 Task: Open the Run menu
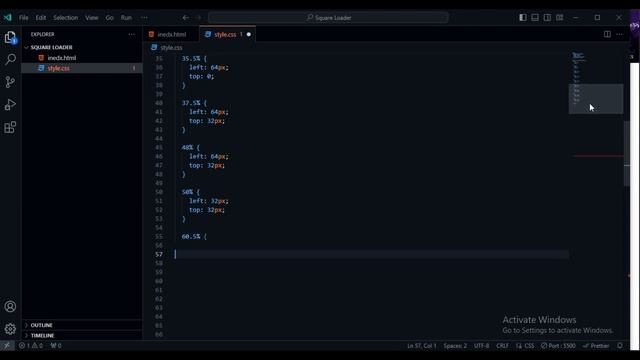(126, 18)
